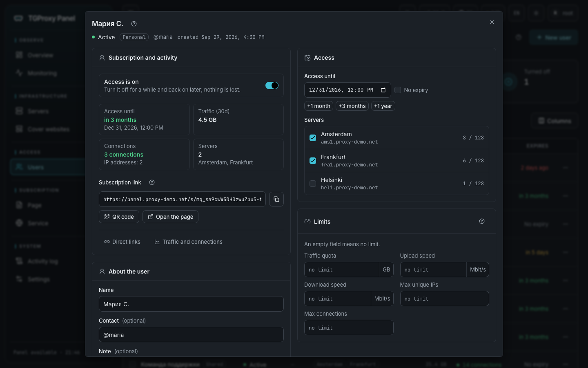This screenshot has height=368, width=588.
Task: Copy the subscription link
Action: pyautogui.click(x=276, y=199)
